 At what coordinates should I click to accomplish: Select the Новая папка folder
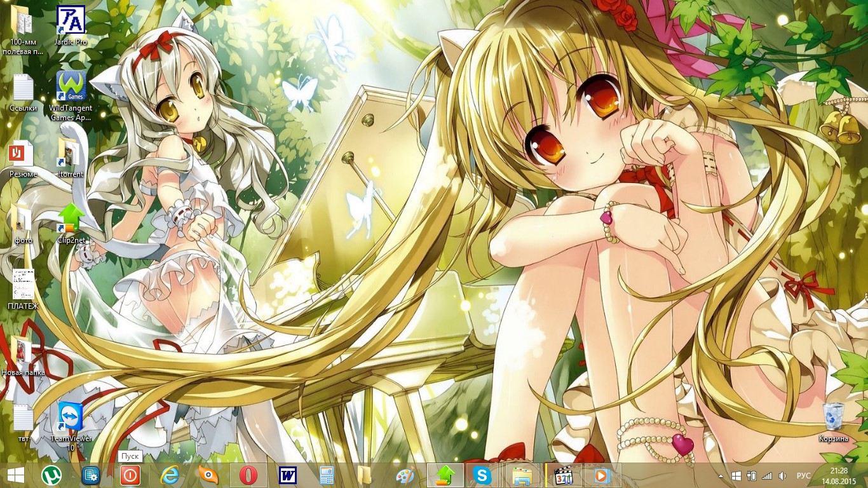[x=24, y=355]
